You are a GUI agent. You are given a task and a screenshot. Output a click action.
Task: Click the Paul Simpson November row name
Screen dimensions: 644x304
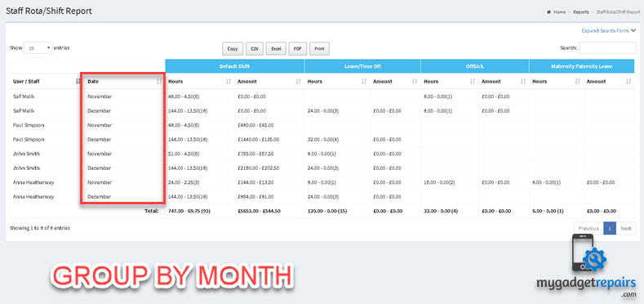29,125
